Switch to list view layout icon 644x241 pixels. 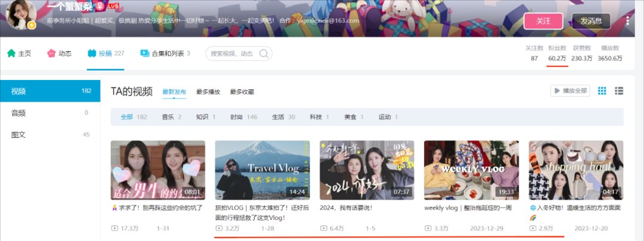(619, 91)
